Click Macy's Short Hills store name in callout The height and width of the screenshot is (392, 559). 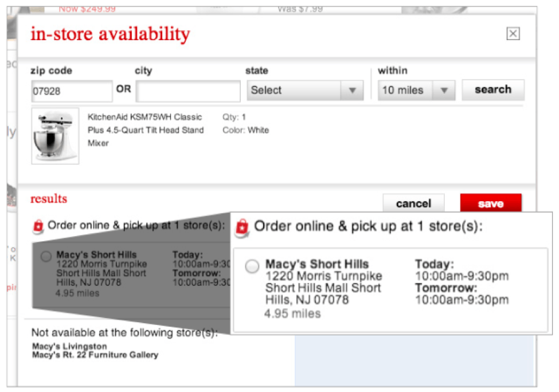[x=317, y=264]
